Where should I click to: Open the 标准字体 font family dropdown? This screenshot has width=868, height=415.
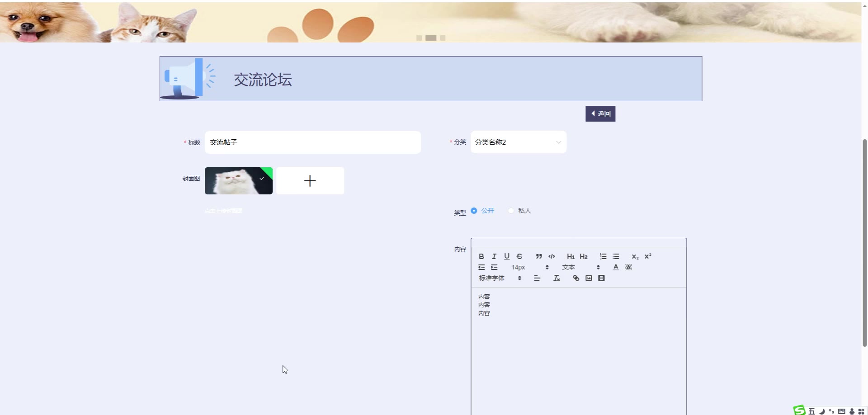pos(500,278)
